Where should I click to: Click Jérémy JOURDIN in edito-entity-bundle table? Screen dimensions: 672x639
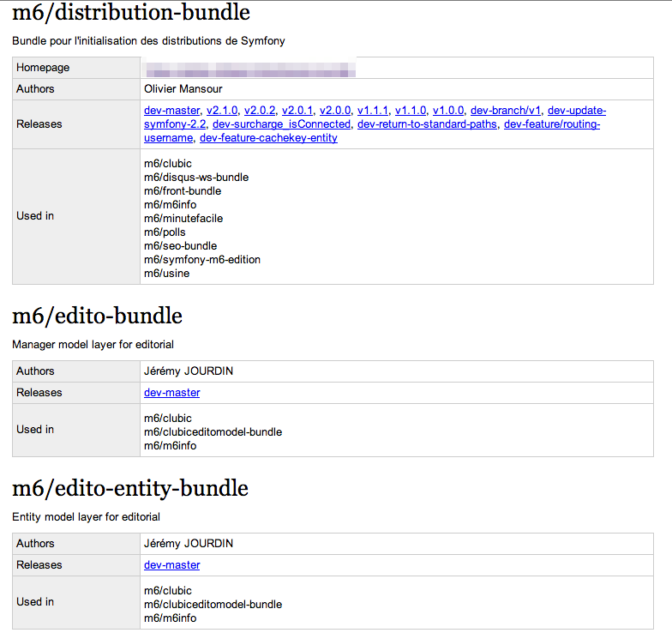click(x=189, y=544)
